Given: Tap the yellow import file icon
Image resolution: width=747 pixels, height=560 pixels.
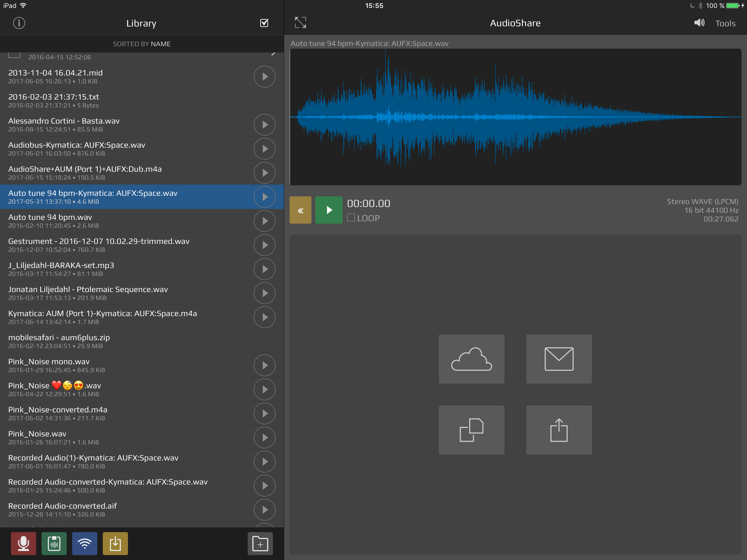Looking at the screenshot, I should pos(115,543).
